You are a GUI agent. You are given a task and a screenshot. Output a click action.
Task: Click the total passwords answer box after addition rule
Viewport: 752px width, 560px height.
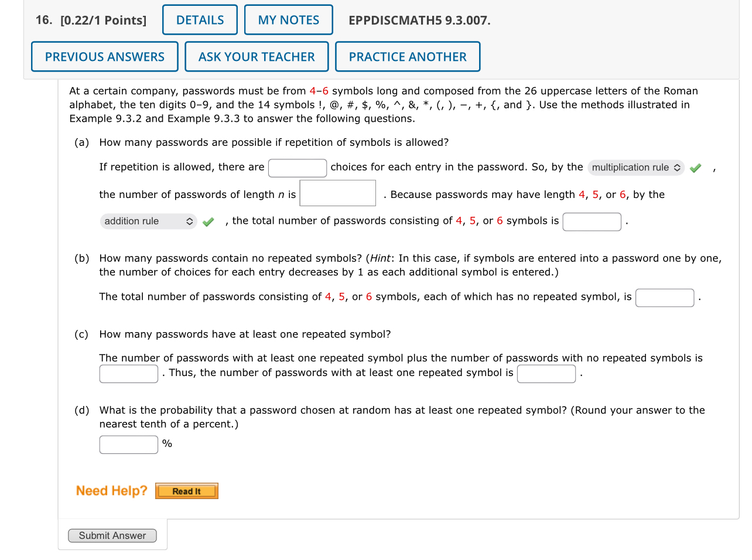(x=592, y=221)
